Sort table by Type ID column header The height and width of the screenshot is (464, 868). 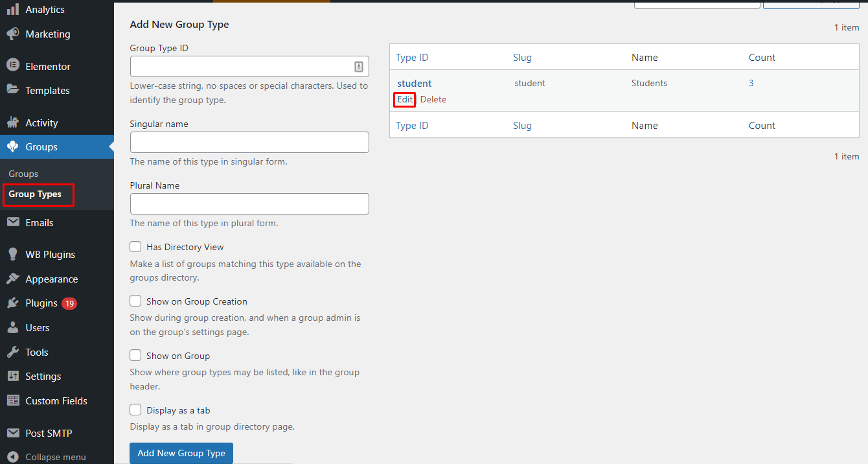[x=412, y=58]
